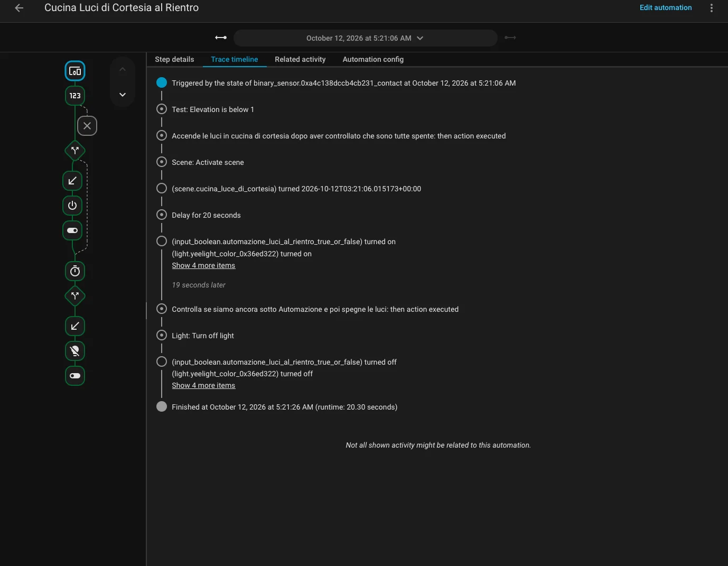
Task: Open the three-dot overflow menu
Action: pyautogui.click(x=712, y=8)
